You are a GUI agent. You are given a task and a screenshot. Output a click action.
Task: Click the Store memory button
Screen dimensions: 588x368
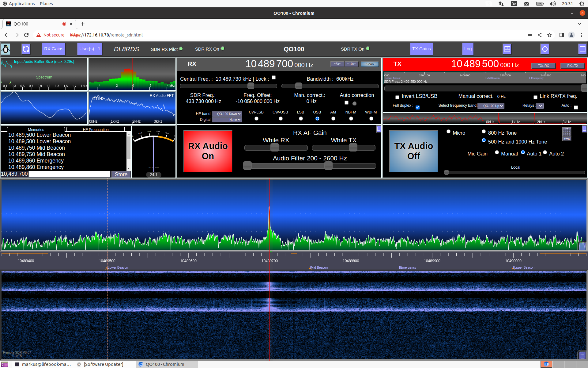click(x=121, y=174)
